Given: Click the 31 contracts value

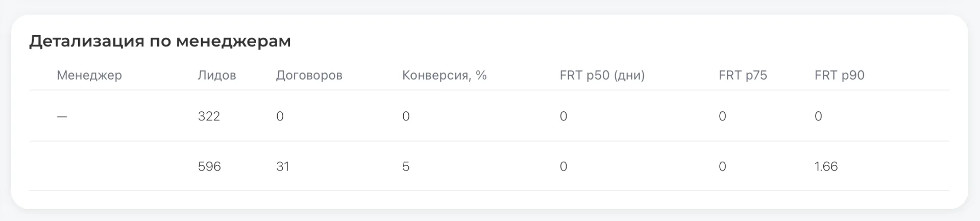Looking at the screenshot, I should tap(283, 166).
